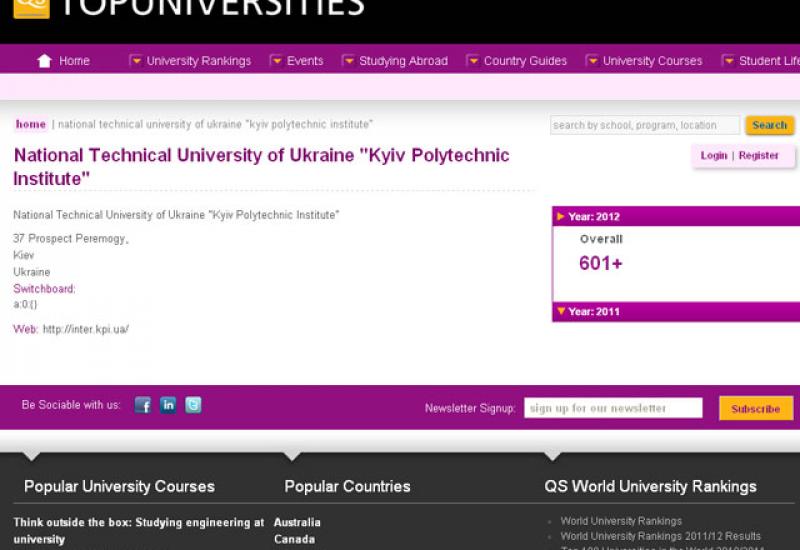Open University Courses dropdown arrow
The height and width of the screenshot is (550, 800).
pos(592,61)
